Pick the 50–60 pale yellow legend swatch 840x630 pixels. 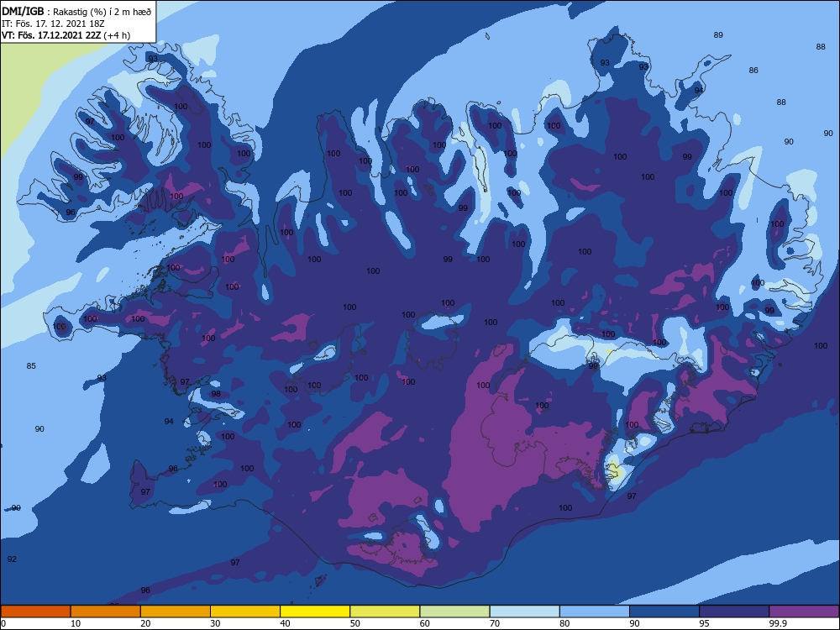386,612
